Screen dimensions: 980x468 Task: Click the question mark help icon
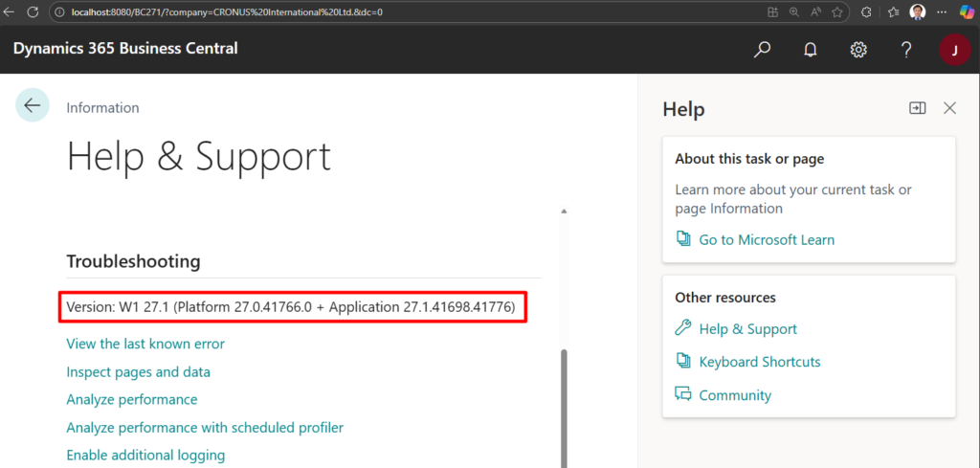(x=906, y=50)
